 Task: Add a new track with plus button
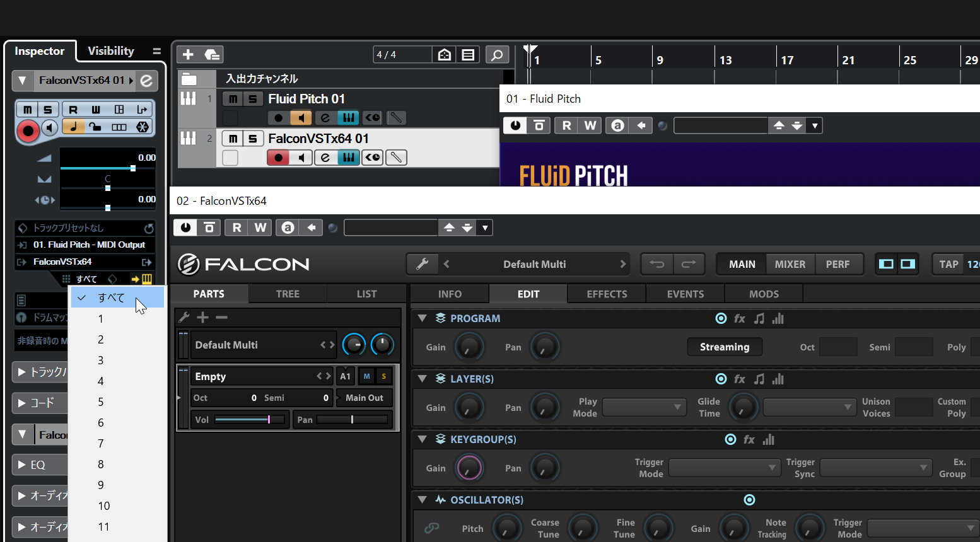188,55
